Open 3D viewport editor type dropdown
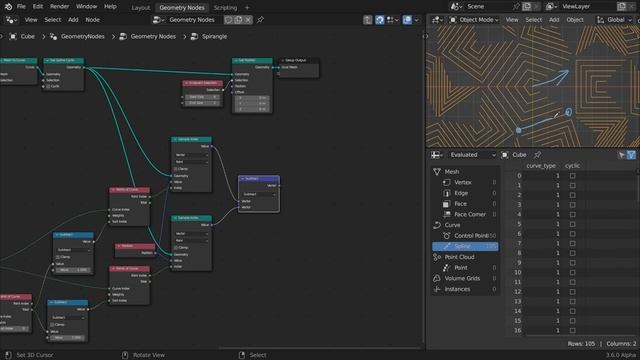The image size is (640, 360). click(438, 20)
